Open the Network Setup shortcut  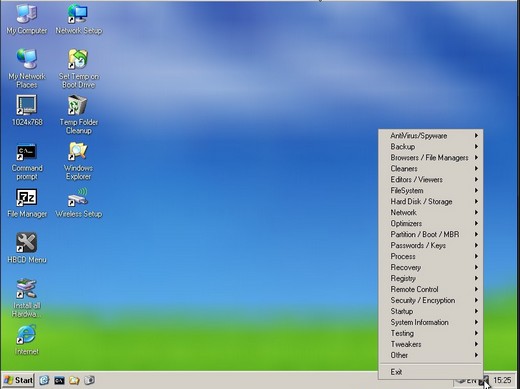(79, 19)
